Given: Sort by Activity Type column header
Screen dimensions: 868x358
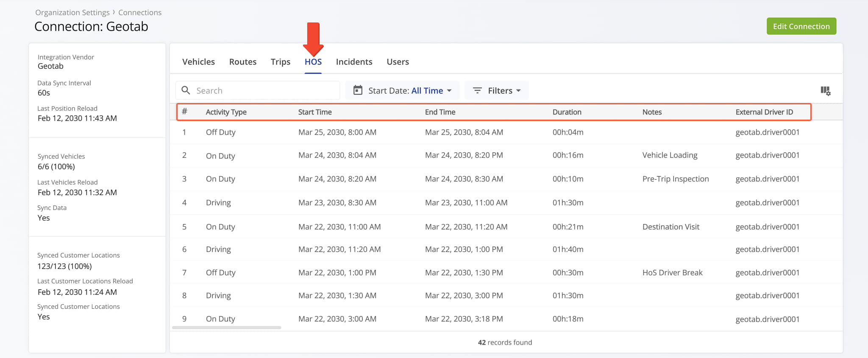Looking at the screenshot, I should tap(226, 112).
